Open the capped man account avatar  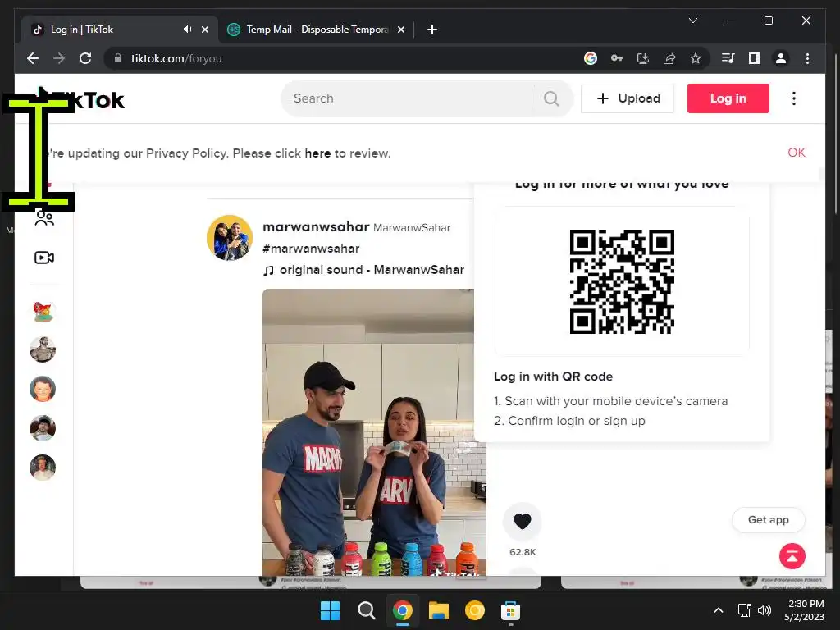point(43,428)
